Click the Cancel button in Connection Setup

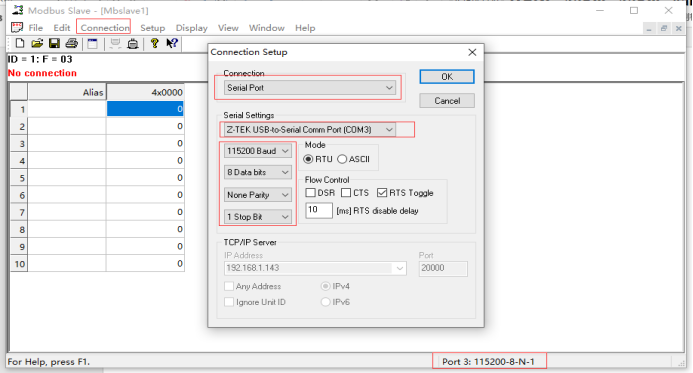click(447, 101)
